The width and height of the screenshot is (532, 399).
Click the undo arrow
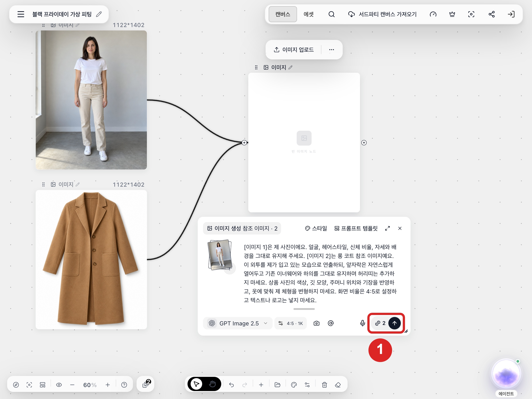[231, 385]
